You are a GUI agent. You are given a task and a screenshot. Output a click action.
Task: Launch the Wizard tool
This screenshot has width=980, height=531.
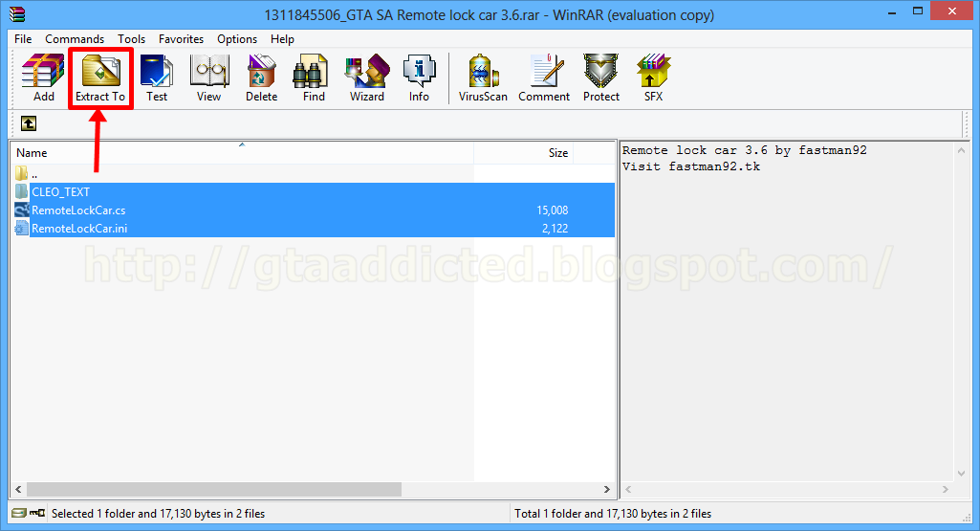tap(367, 77)
